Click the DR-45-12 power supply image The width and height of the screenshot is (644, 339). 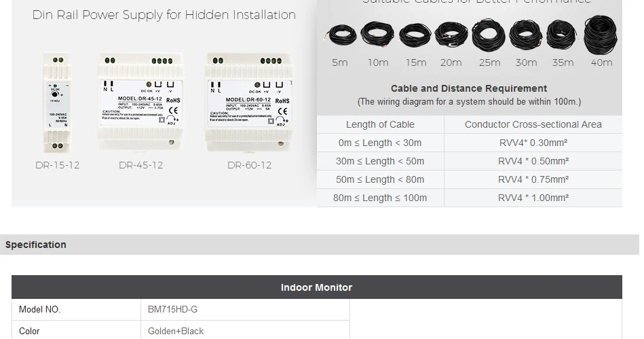(x=140, y=102)
